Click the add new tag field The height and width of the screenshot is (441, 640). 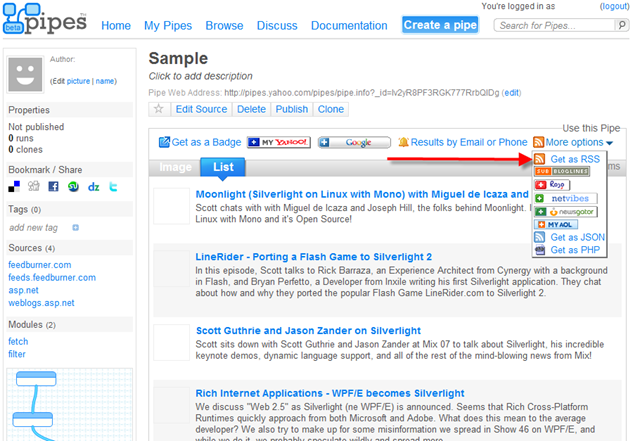tap(33, 228)
